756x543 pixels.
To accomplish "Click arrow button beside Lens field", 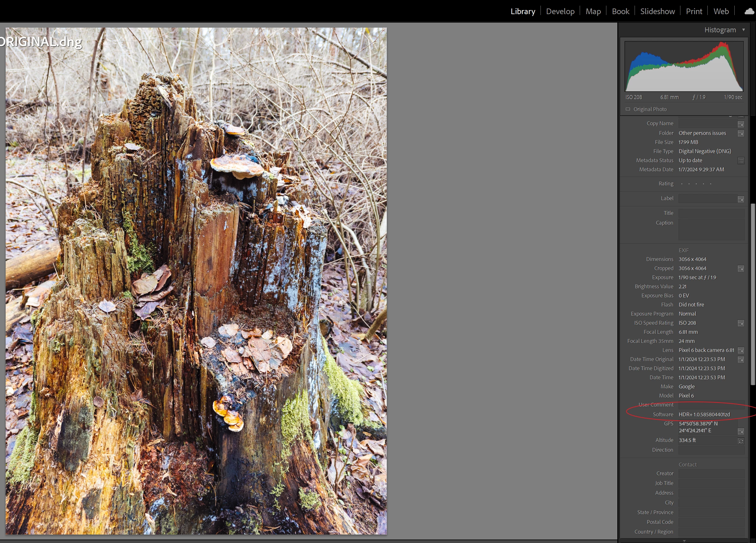I will (741, 351).
